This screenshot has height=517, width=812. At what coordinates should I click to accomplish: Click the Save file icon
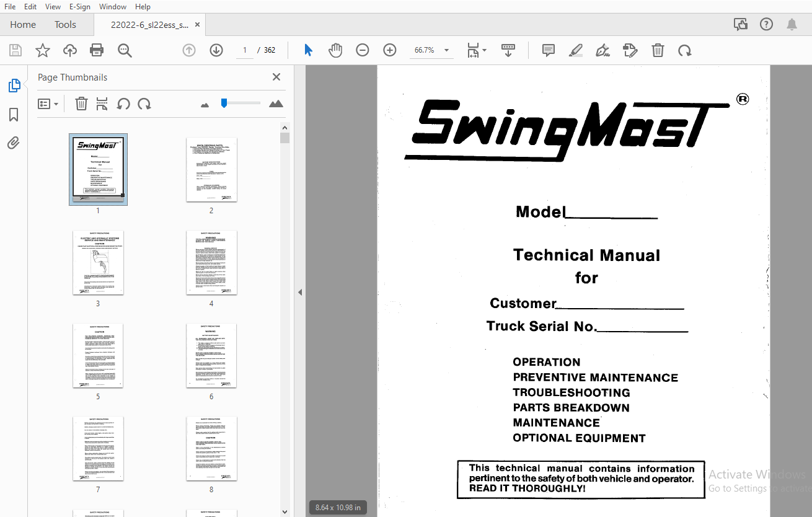[15, 50]
